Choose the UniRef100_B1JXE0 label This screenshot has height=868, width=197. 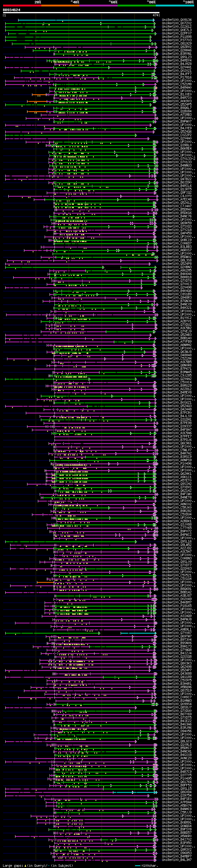tap(177, 94)
